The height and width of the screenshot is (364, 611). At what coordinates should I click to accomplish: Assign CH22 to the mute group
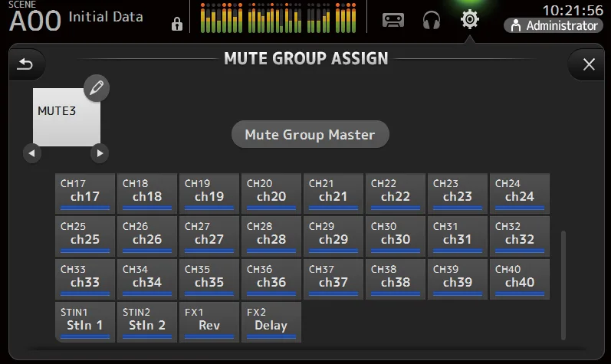tap(396, 193)
